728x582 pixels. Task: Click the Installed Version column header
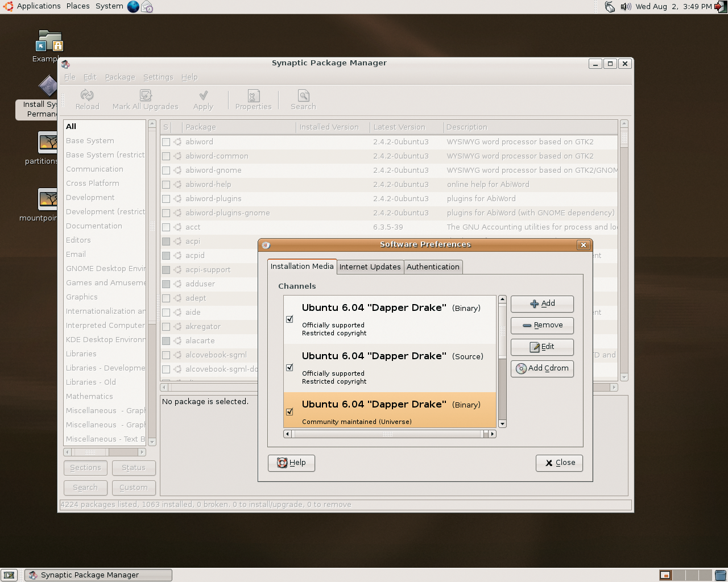point(333,127)
